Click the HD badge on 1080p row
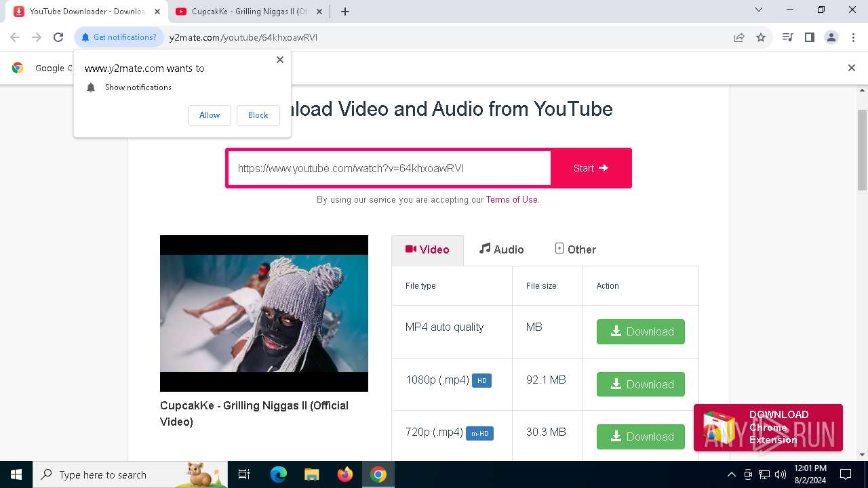Image resolution: width=868 pixels, height=488 pixels. [481, 380]
